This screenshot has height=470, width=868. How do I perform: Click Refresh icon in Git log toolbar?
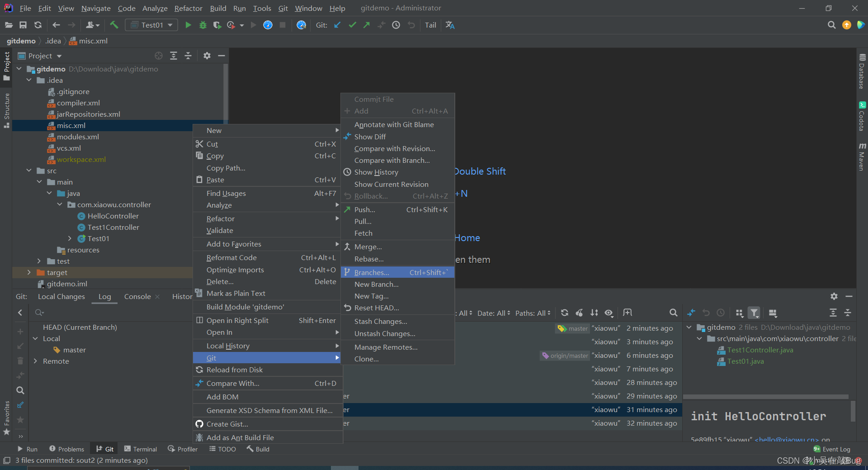(565, 313)
